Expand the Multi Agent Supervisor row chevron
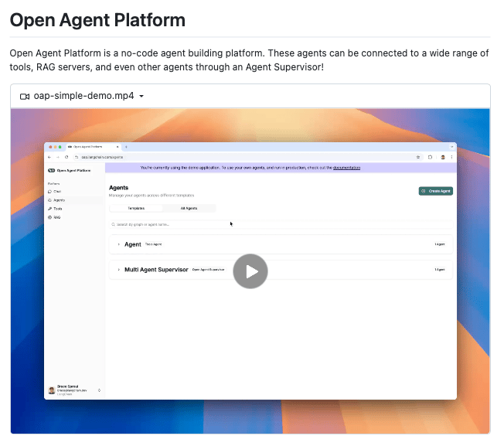Viewport: 504px width, 446px height. (118, 270)
